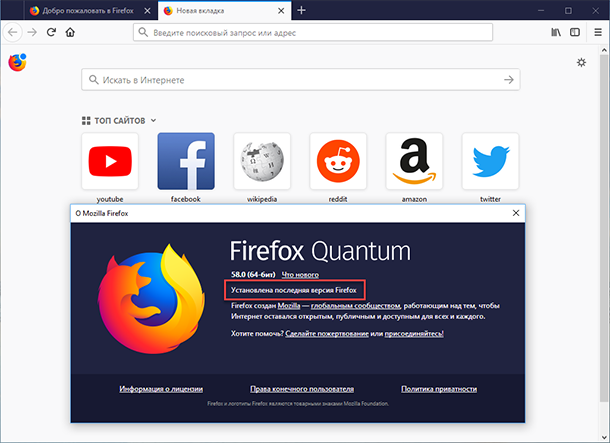610x443 pixels.
Task: Click the 'Сделайте пожертвование' link
Action: coord(327,334)
